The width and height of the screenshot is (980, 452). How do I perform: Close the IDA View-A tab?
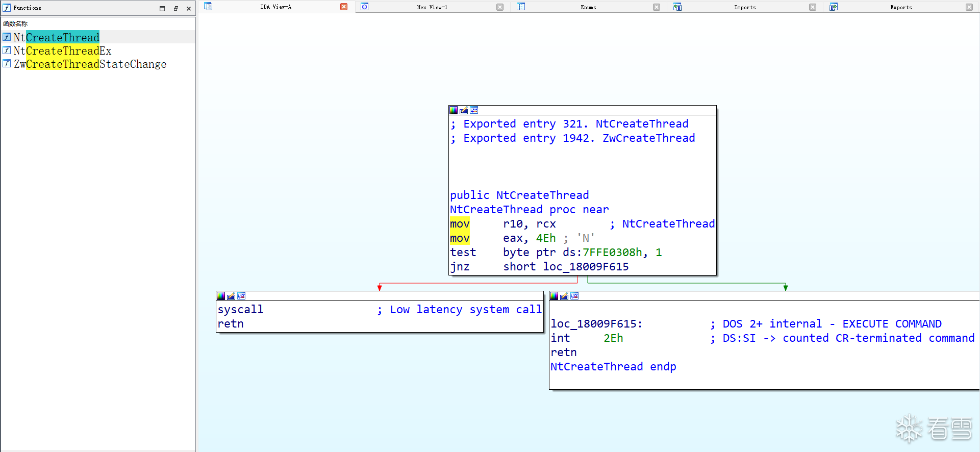pos(344,7)
